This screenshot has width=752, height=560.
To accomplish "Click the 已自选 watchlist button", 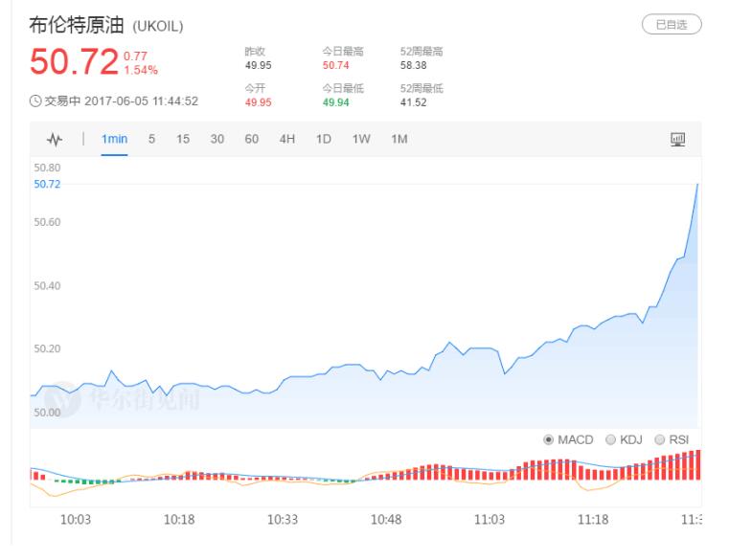I will pyautogui.click(x=671, y=25).
